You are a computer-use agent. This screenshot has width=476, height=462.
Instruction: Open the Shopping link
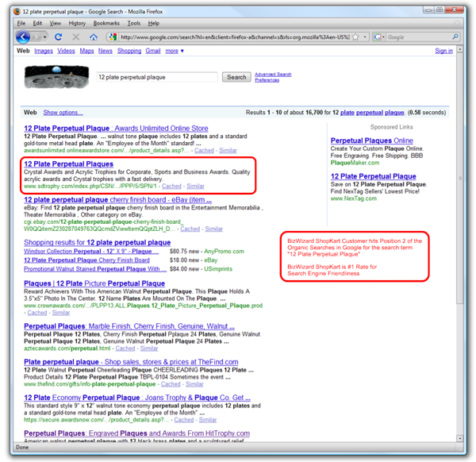pyautogui.click(x=129, y=51)
